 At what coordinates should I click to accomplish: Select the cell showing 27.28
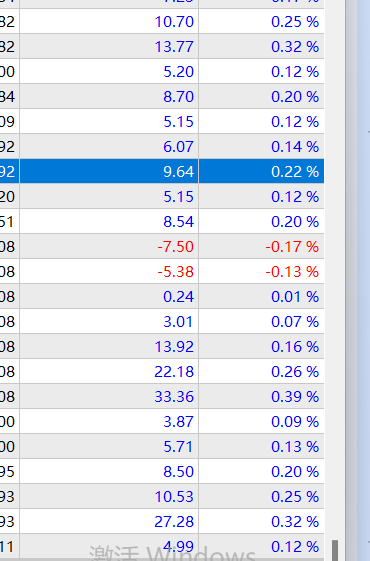click(x=174, y=522)
